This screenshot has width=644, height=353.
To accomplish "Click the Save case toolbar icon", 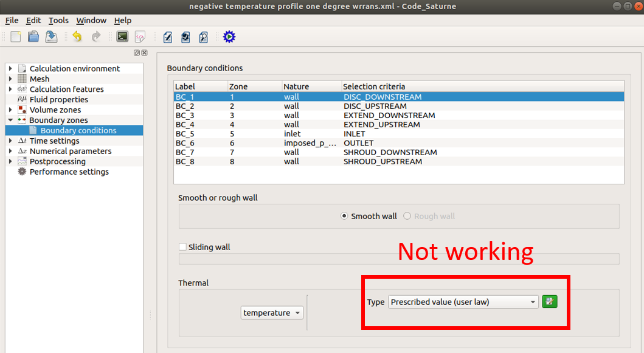I will click(52, 37).
